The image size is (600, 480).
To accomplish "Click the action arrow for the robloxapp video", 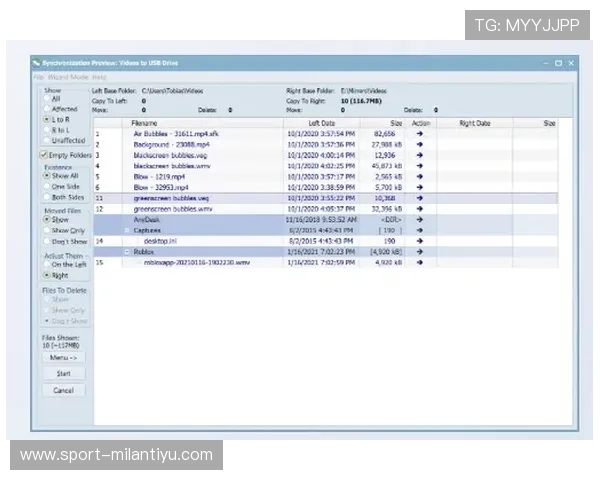I will (x=420, y=262).
